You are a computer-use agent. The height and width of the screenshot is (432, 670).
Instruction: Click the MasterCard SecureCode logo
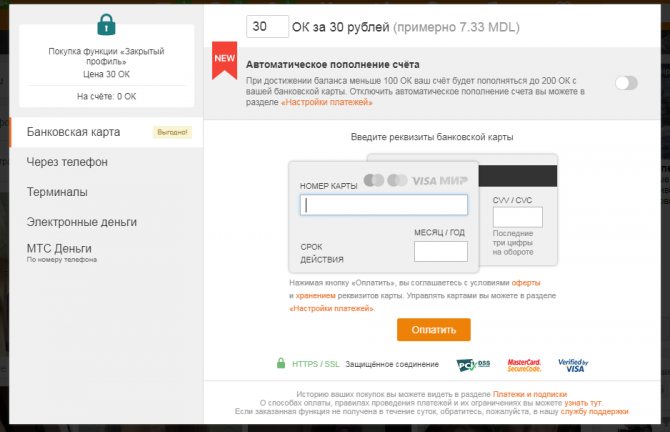[x=524, y=365]
